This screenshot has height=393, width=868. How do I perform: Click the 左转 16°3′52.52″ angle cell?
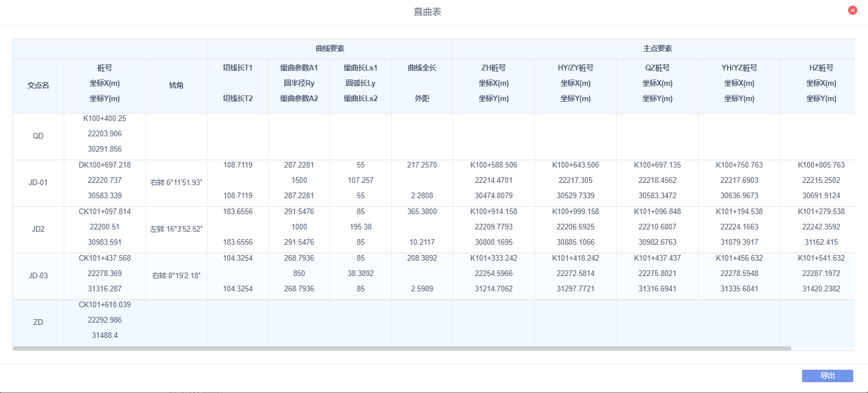click(177, 229)
